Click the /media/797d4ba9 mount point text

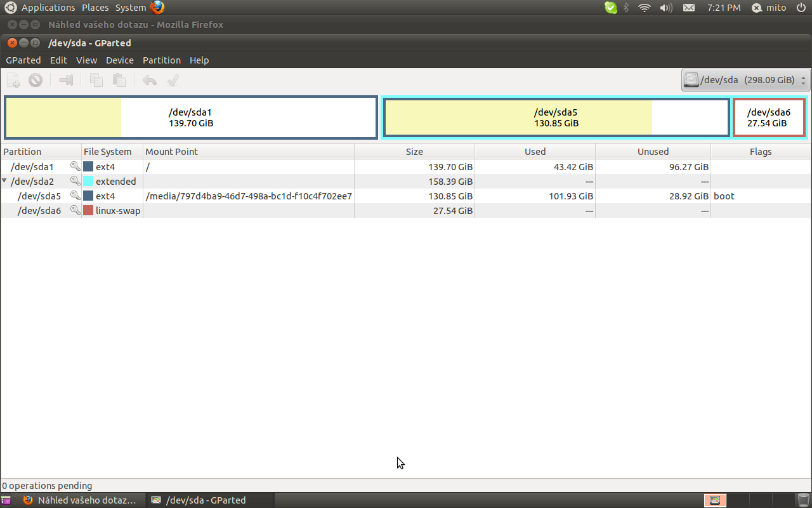click(x=249, y=196)
